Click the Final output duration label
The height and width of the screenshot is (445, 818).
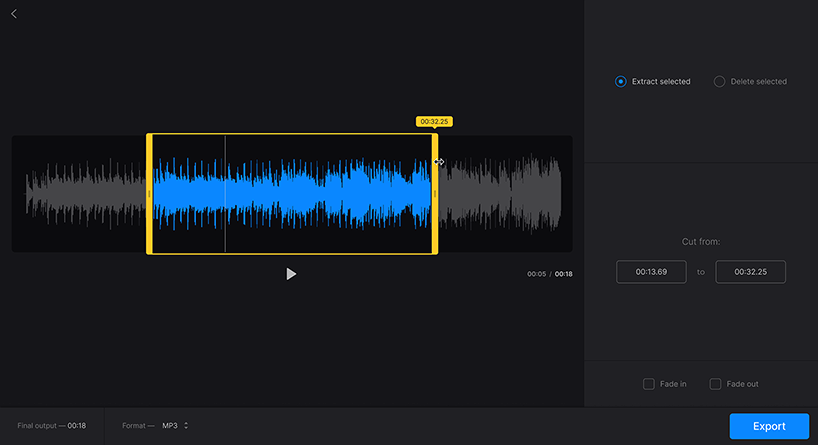[52, 426]
